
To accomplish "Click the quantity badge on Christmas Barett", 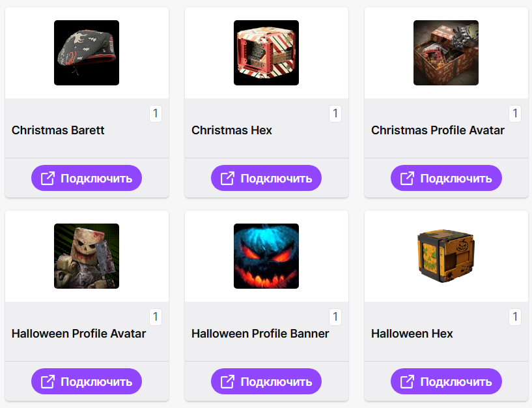I will coord(156,114).
